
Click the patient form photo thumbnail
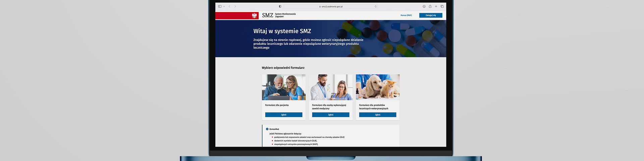point(283,87)
